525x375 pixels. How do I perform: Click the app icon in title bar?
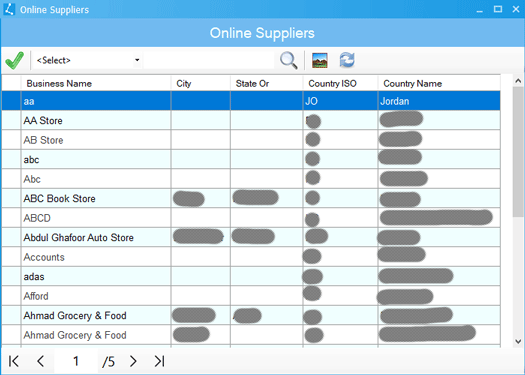pyautogui.click(x=9, y=9)
